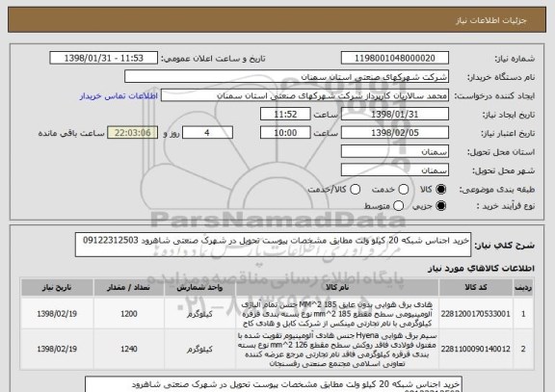Click the page header جزئیات اطلاعات نیاز
555x392 pixels.
pyautogui.click(x=491, y=20)
